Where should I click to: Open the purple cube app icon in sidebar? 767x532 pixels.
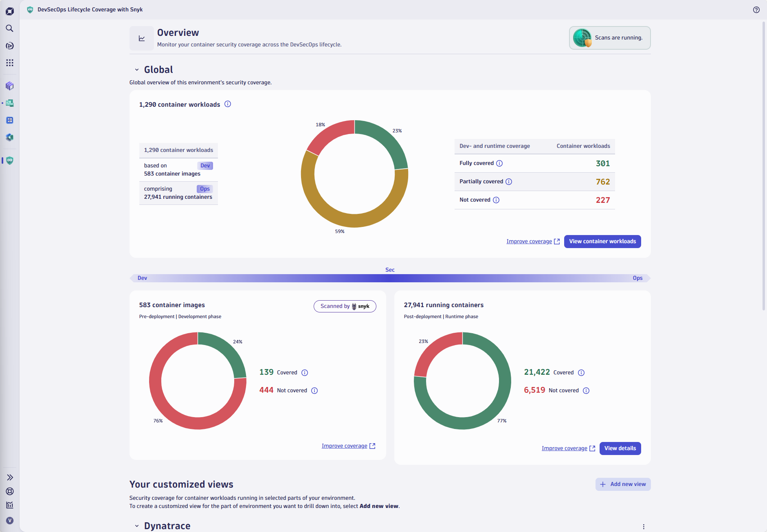click(10, 86)
